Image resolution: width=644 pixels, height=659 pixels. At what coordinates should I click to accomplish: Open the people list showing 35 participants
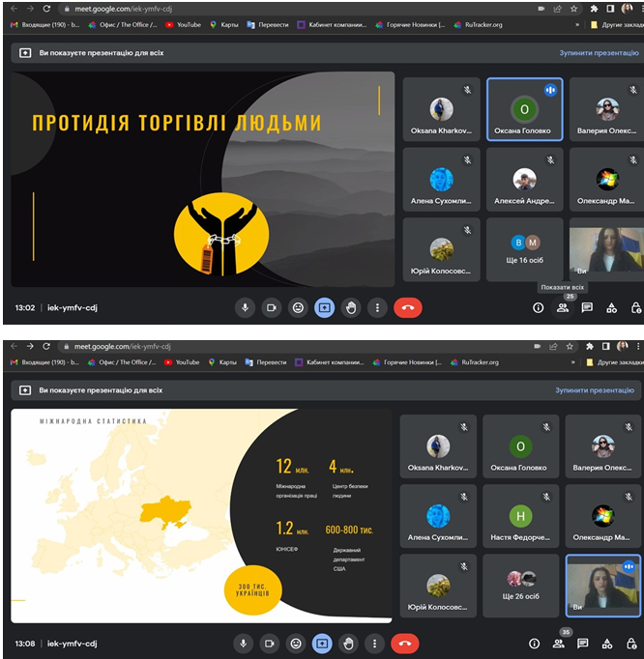pos(559,643)
